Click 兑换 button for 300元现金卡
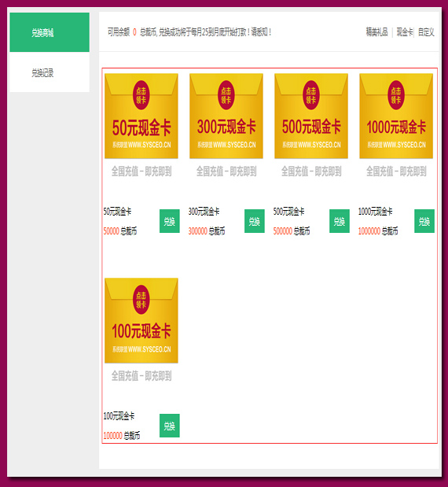Viewport: 448px width, 487px height. 255,221
